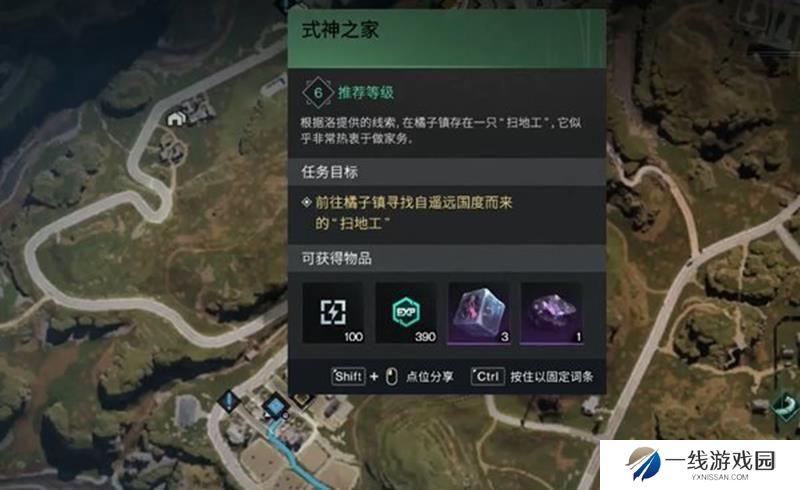Click the mouse icon beside Shift

point(391,377)
